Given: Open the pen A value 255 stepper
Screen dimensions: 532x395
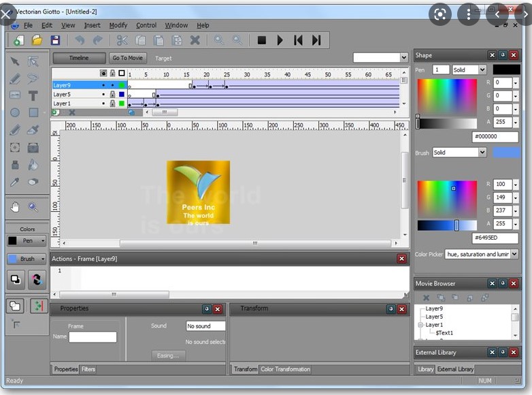Looking at the screenshot, I should pyautogui.click(x=516, y=122).
